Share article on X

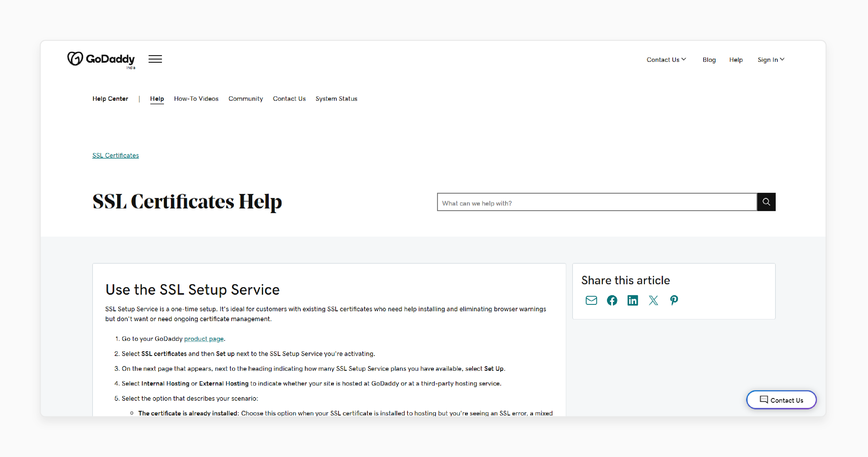tap(653, 300)
